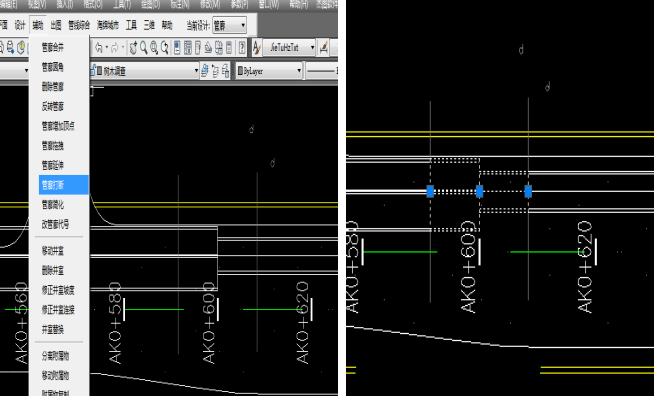Click the leftmost blue grip square

point(430,192)
